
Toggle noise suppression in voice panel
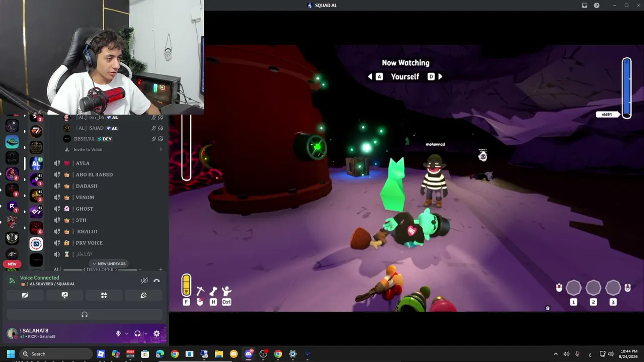[x=144, y=281]
